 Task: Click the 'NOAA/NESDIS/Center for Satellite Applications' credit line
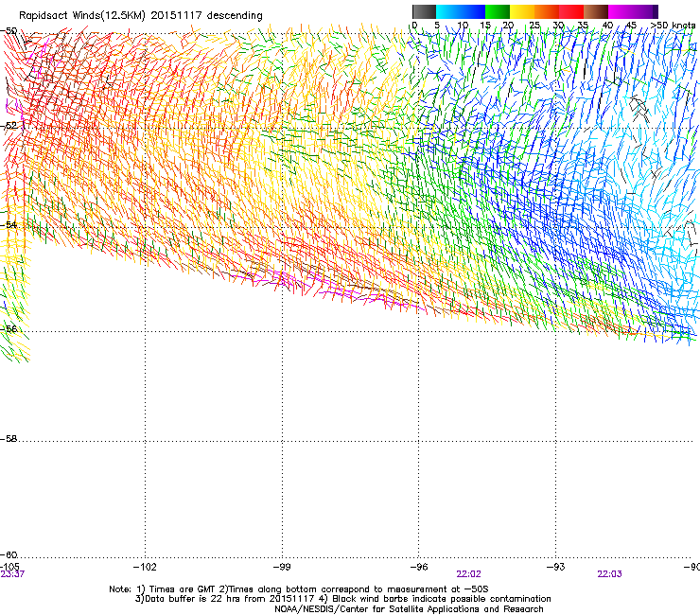[x=409, y=609]
